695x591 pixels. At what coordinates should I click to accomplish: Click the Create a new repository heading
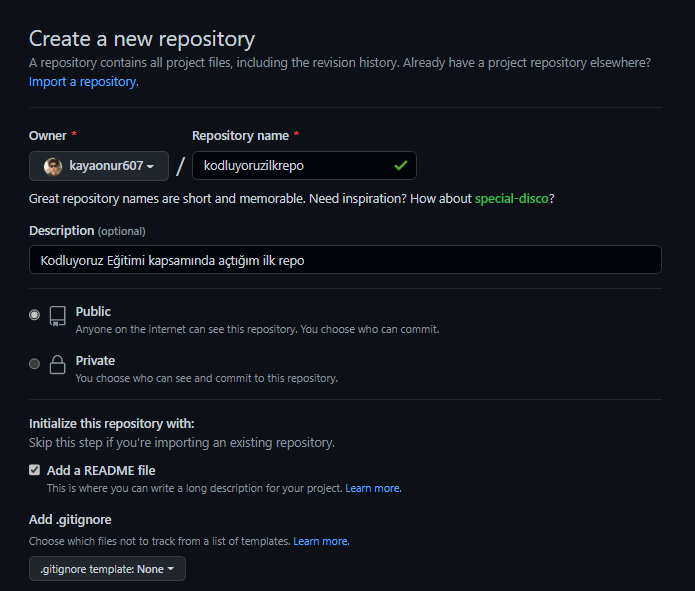tap(142, 39)
